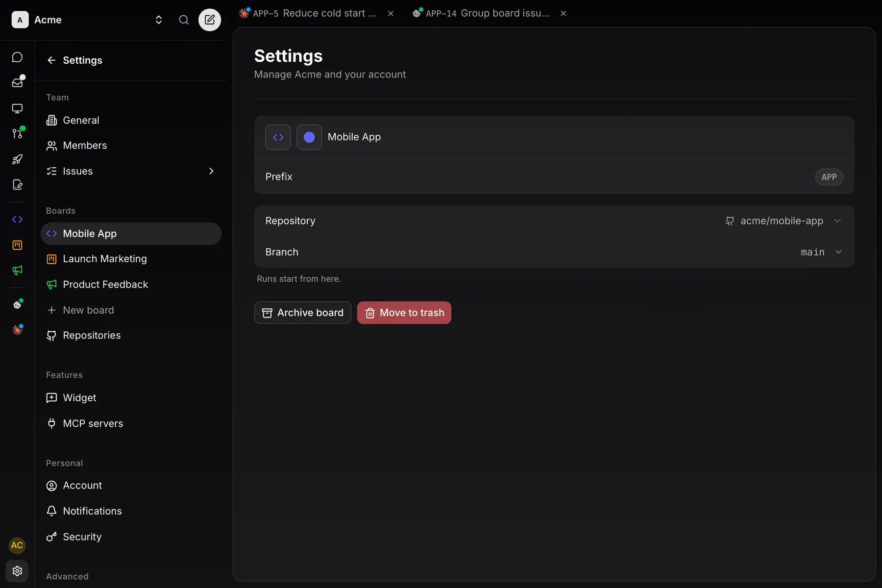The image size is (882, 588).
Task: Expand the Issues settings submenu chevron
Action: pyautogui.click(x=211, y=171)
